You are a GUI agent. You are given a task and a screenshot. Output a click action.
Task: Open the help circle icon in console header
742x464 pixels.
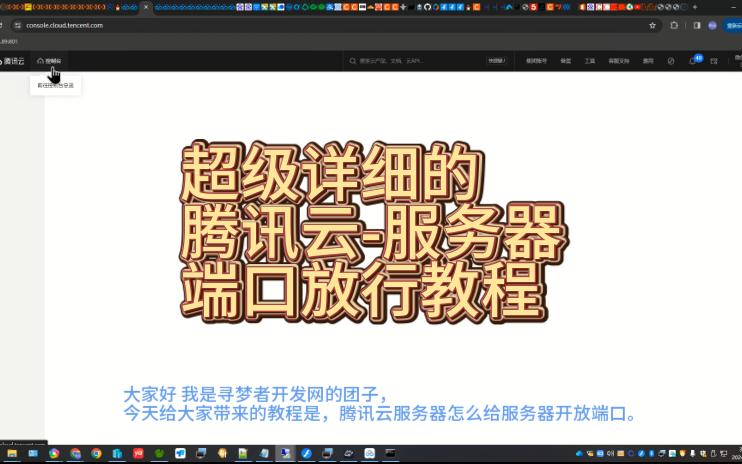click(x=671, y=61)
